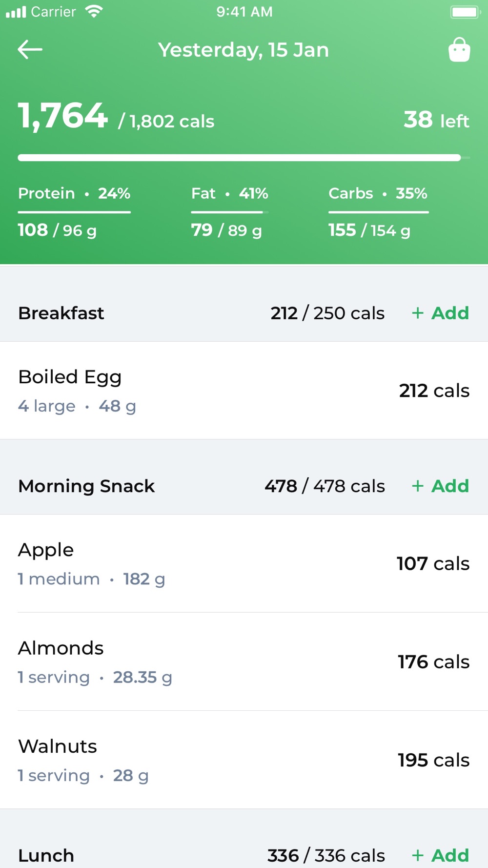This screenshot has width=488, height=868.
Task: Tap the 38 left calories label
Action: click(436, 120)
